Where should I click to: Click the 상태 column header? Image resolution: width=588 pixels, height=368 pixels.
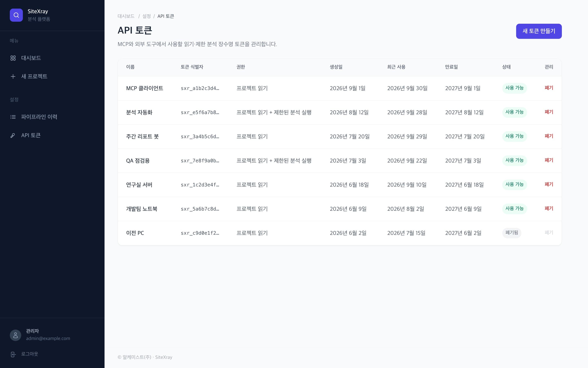coord(506,67)
